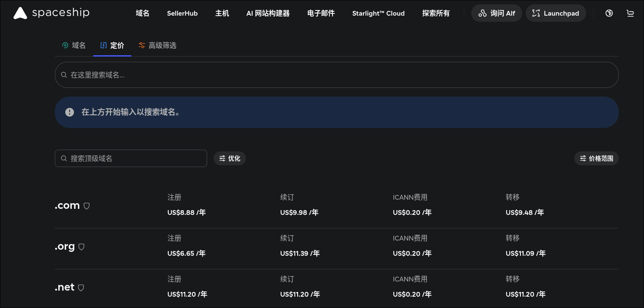Screen dimensions: 644x308
Task: Click the magnifier icon in domain search bar
Action: pyautogui.click(x=64, y=75)
